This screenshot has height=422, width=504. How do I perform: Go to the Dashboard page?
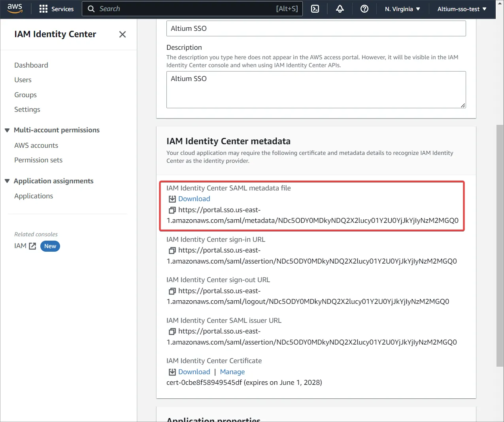(x=31, y=65)
